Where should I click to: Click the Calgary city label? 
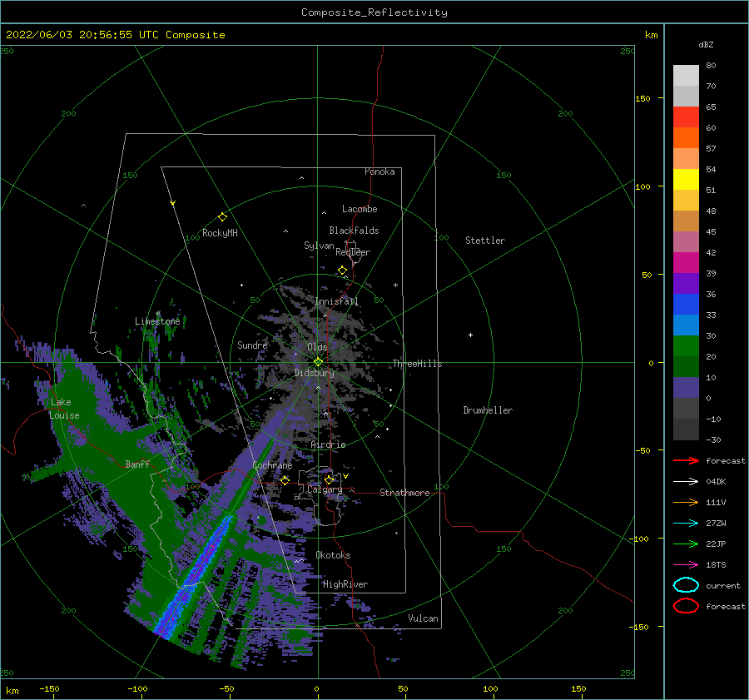point(325,489)
